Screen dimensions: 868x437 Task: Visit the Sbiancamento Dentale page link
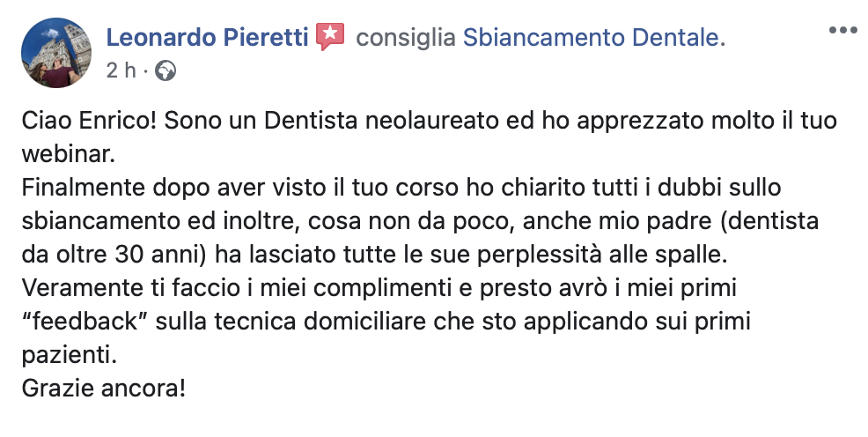[x=594, y=38]
